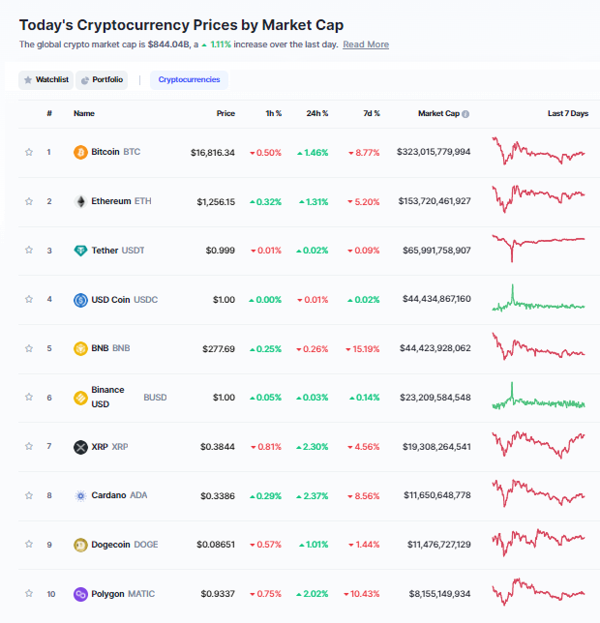Toggle the USD Coin watchlist star
The width and height of the screenshot is (600, 623).
click(29, 299)
